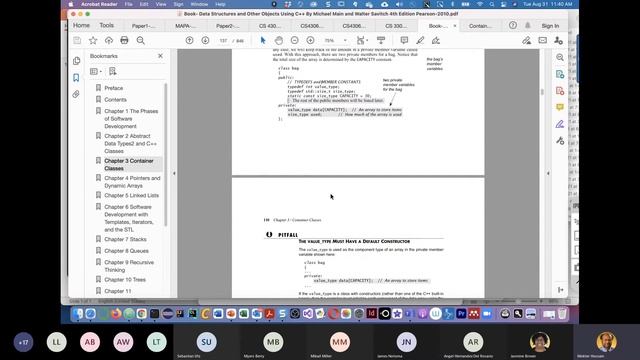Print the document using the printer icon
The image size is (640, 360).
coord(124,40)
